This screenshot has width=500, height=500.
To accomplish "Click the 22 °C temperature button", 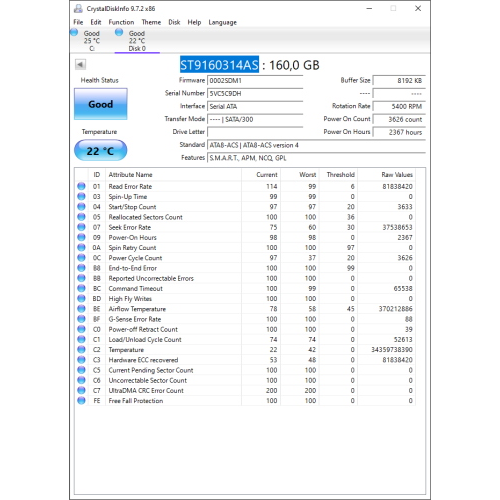I will tap(101, 151).
